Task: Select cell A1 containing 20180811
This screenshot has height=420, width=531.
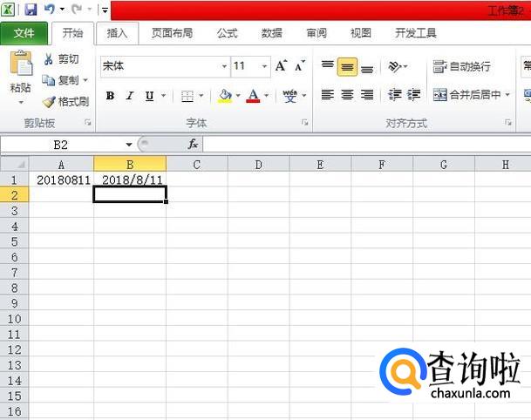Action: pos(61,180)
